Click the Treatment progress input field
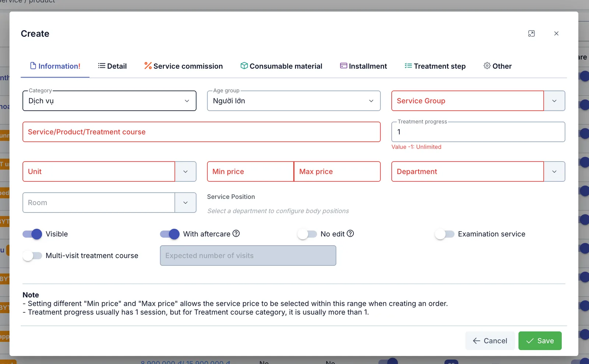This screenshot has height=364, width=589. tap(478, 132)
